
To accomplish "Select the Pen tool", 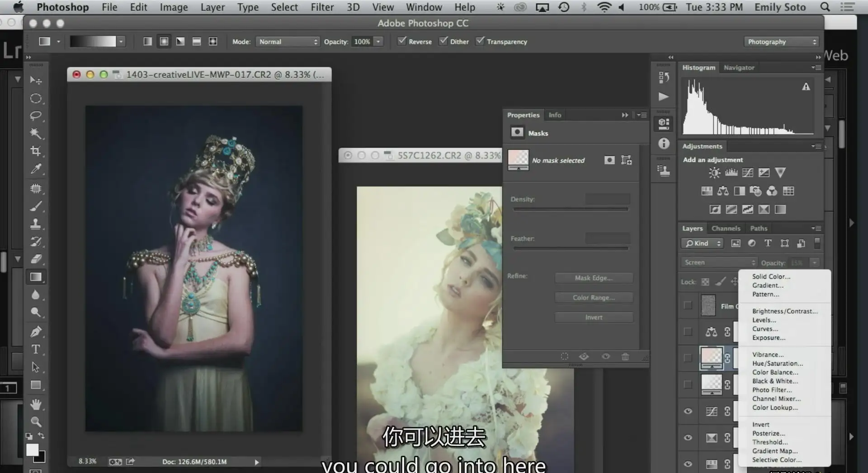I will [36, 331].
